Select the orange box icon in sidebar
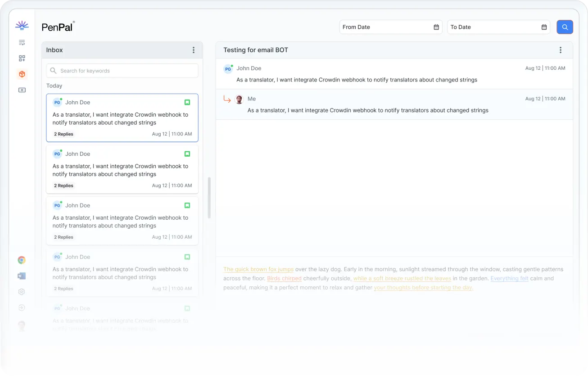Screen dimensions: 588x376 tap(22, 74)
